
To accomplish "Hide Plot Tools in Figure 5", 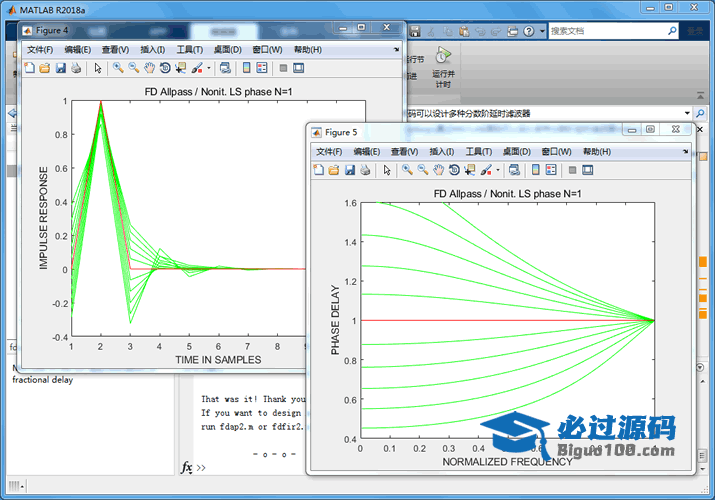I will (572, 170).
